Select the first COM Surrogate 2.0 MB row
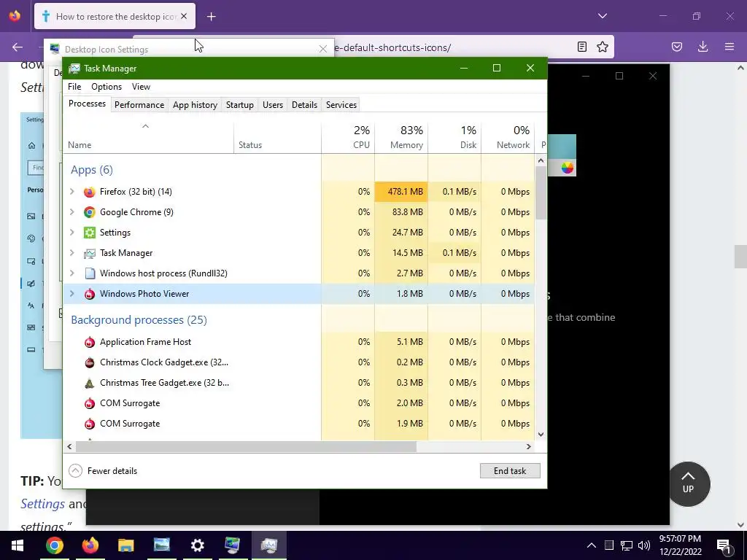The image size is (747, 560). coord(299,403)
